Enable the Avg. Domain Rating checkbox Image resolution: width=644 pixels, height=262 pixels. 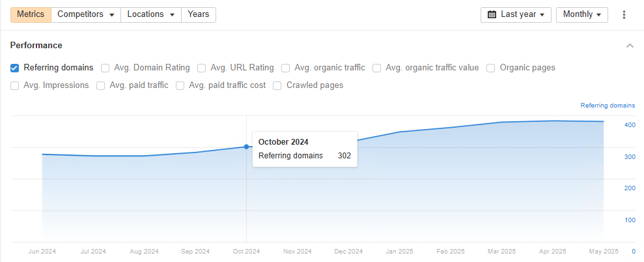[105, 68]
